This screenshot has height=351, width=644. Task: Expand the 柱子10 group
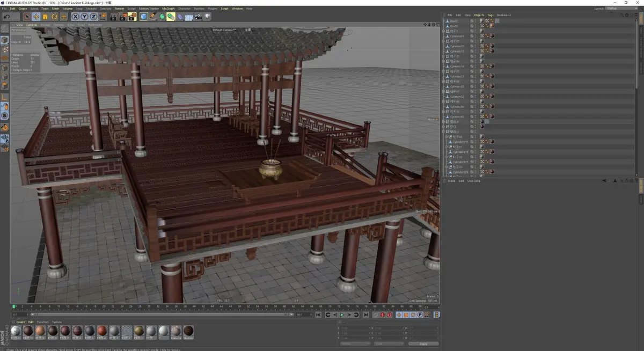click(443, 112)
